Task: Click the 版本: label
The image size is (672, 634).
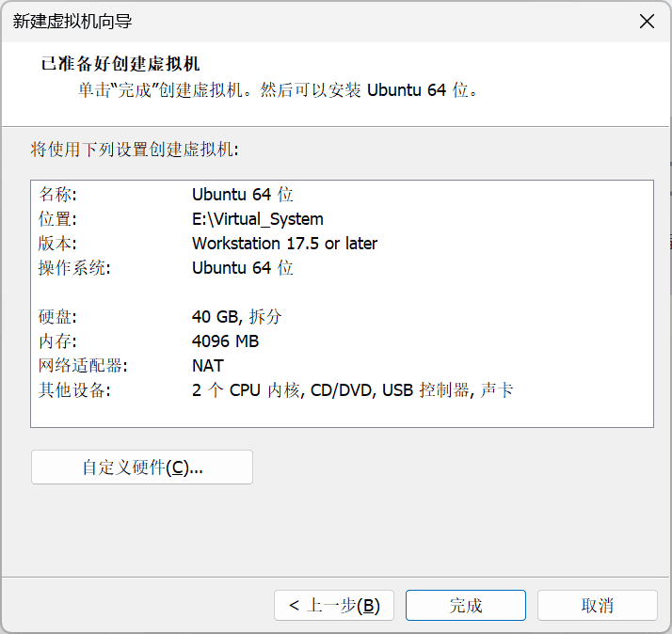Action: point(57,244)
